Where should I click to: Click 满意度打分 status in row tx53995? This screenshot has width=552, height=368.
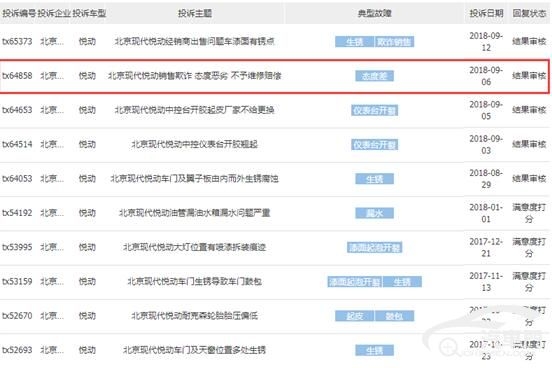click(x=529, y=247)
